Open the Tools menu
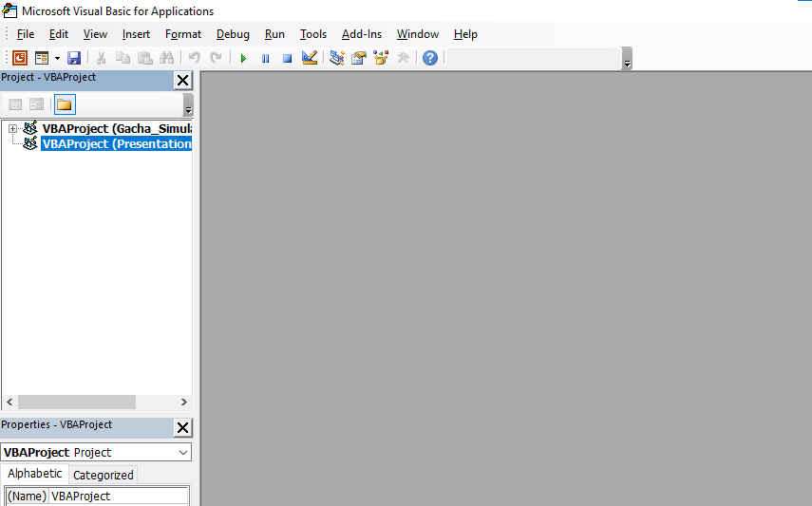Image resolution: width=812 pixels, height=506 pixels. pyautogui.click(x=313, y=34)
